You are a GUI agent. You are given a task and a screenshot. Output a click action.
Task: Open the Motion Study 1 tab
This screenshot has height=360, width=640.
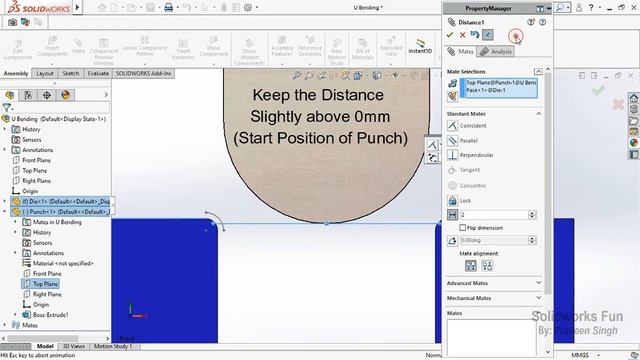click(x=113, y=346)
